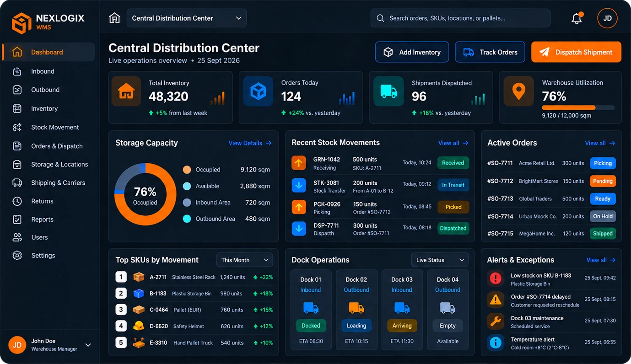Open View all for Active Orders
The height and width of the screenshot is (364, 631).
tap(600, 143)
